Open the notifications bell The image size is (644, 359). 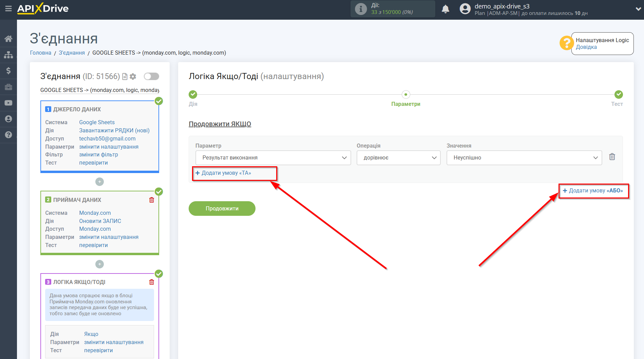tap(446, 9)
